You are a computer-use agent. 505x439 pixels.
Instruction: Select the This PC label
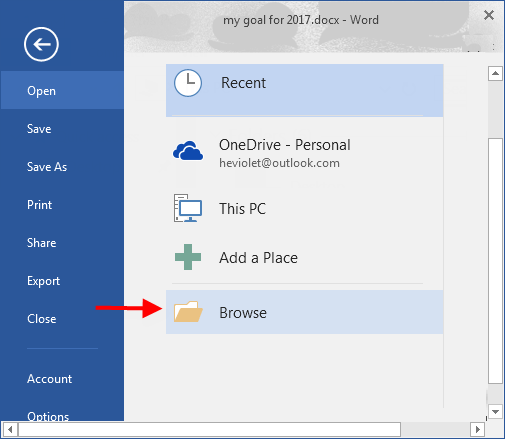click(x=242, y=209)
